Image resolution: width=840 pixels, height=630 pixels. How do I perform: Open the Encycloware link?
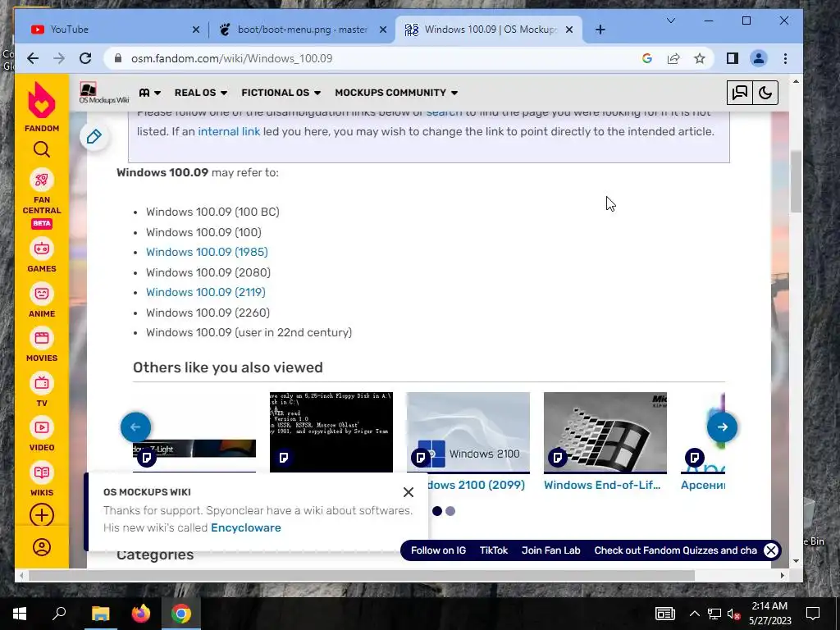[x=246, y=527]
